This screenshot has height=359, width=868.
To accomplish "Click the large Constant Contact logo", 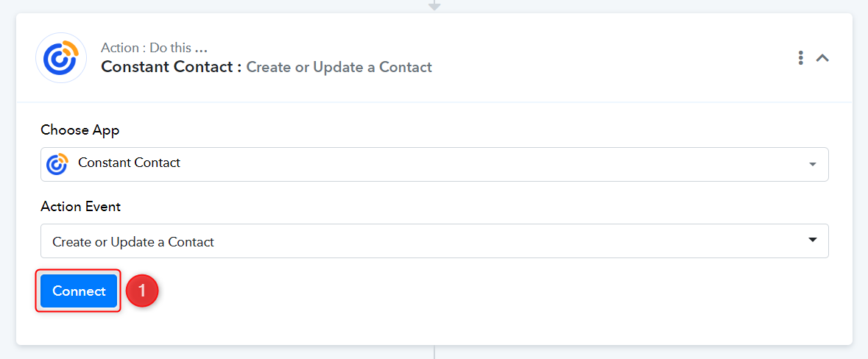I will pyautogui.click(x=61, y=57).
